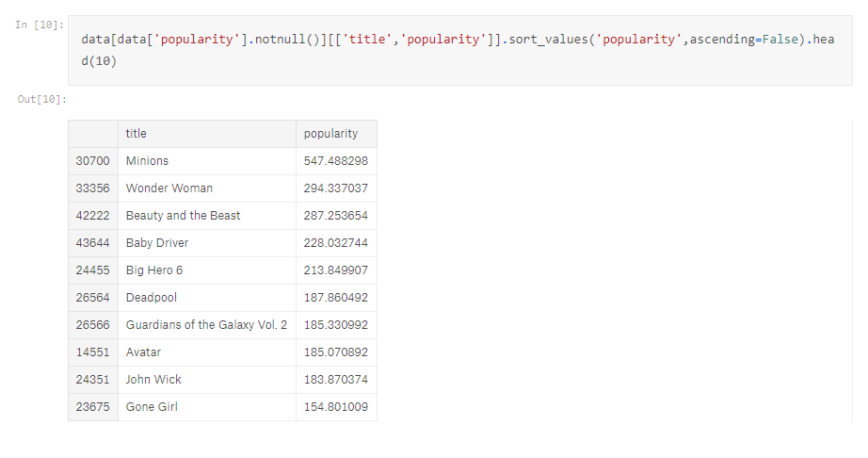Click popularity value 228.032744
This screenshot has width=868, height=458.
coord(337,243)
